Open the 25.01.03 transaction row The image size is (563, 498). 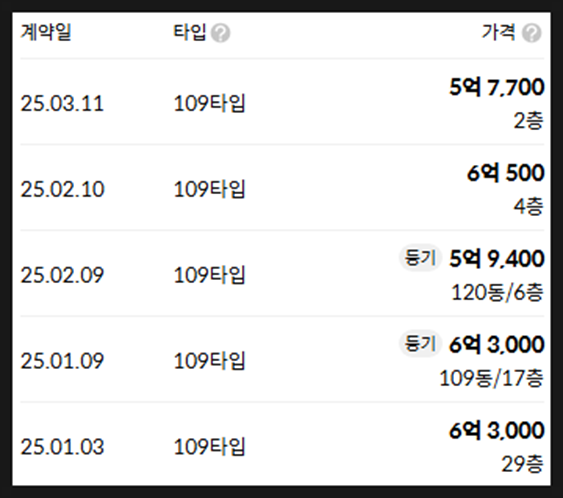pyautogui.click(x=282, y=445)
